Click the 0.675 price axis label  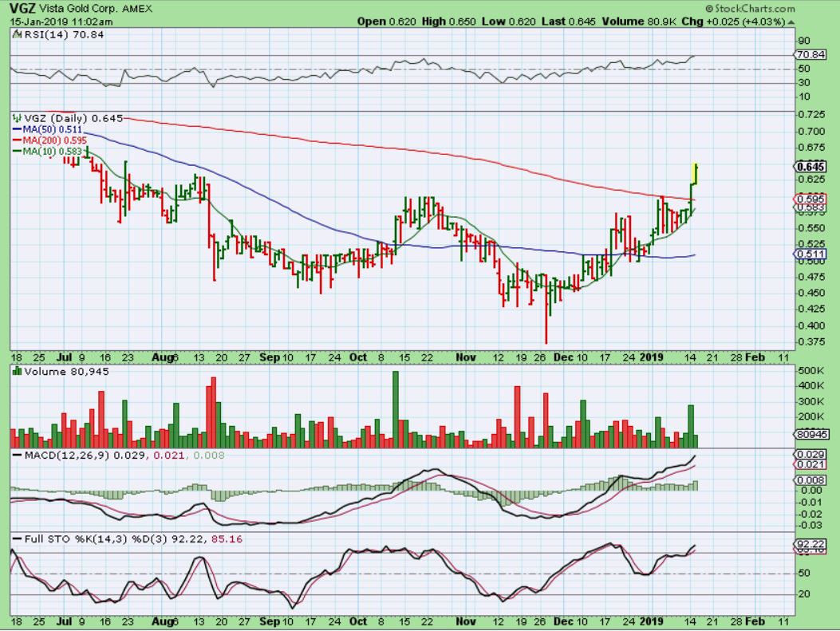pos(811,148)
